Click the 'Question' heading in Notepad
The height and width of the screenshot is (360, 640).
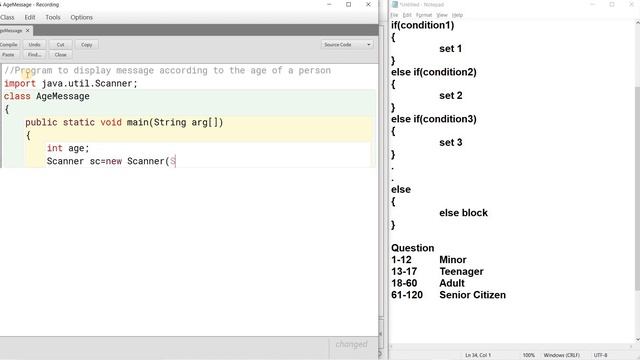pos(412,248)
